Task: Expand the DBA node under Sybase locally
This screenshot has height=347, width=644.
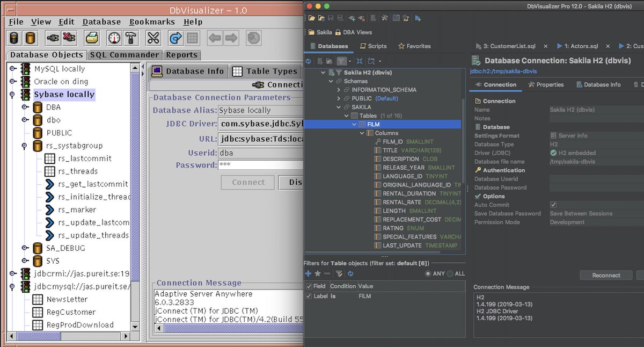Action: point(25,107)
